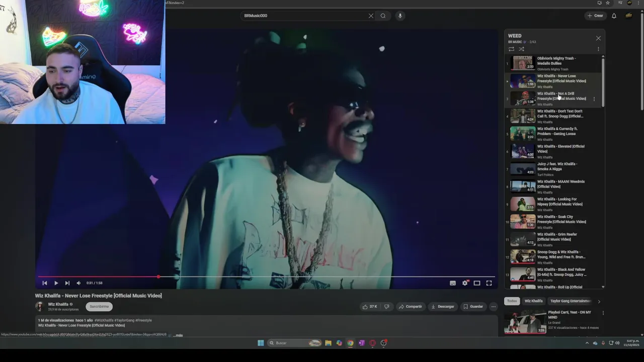The image size is (644, 362).
Task: Toggle subtitles on the video player
Action: [x=453, y=283]
